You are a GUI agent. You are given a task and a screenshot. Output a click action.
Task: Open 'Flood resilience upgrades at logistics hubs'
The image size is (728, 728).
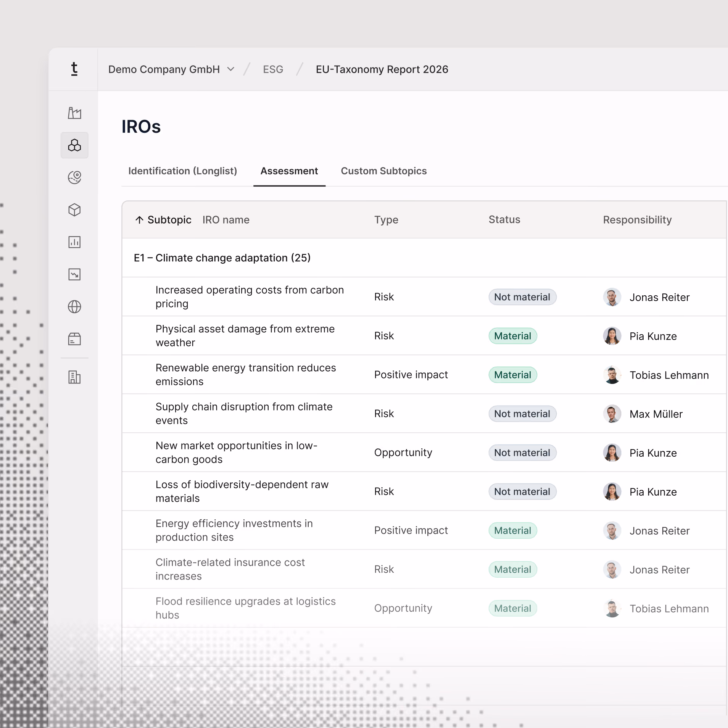click(245, 608)
